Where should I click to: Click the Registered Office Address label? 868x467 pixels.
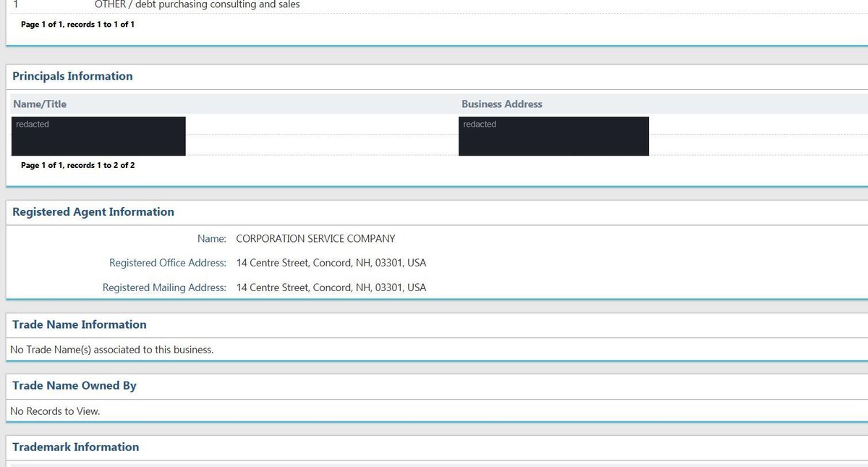tap(168, 263)
